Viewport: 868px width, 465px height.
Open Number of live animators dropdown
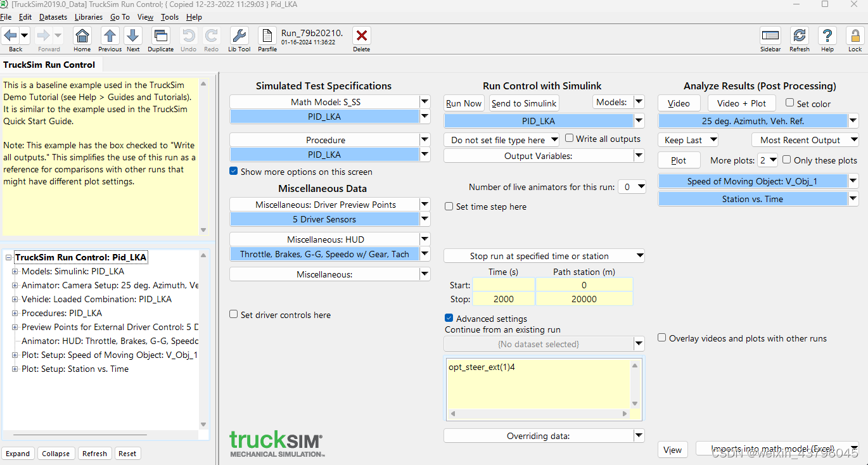tap(632, 187)
